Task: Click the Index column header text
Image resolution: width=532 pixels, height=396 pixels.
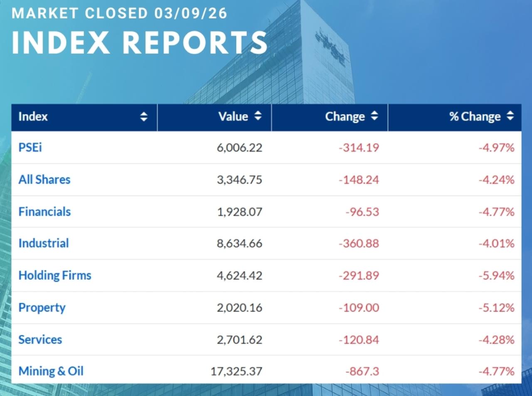Action: pyautogui.click(x=33, y=116)
